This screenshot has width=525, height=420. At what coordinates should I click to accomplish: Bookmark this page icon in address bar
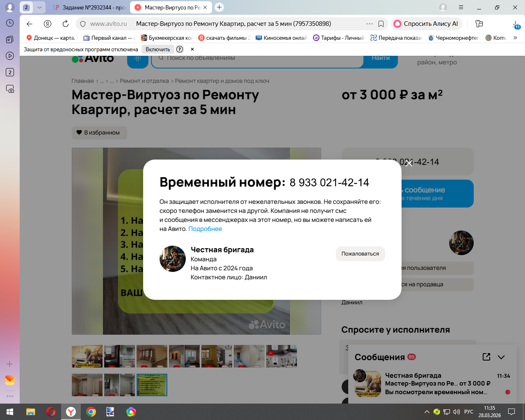tap(381, 24)
